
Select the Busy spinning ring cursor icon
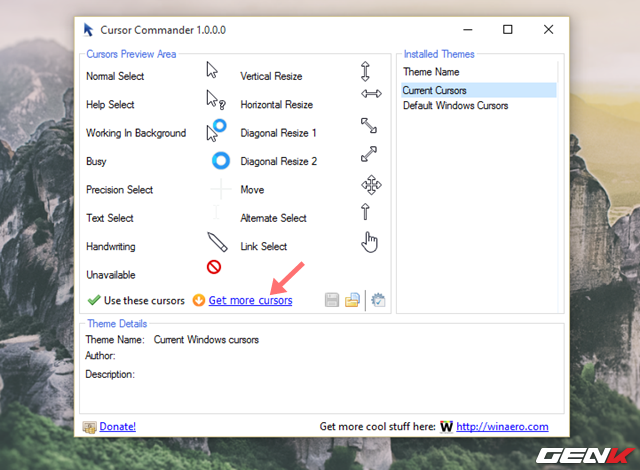coord(221,160)
